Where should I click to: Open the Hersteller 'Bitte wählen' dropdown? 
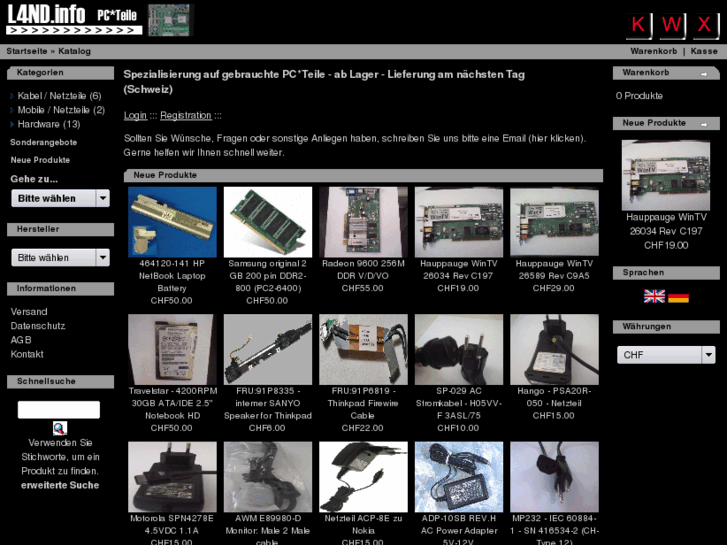coord(60,257)
